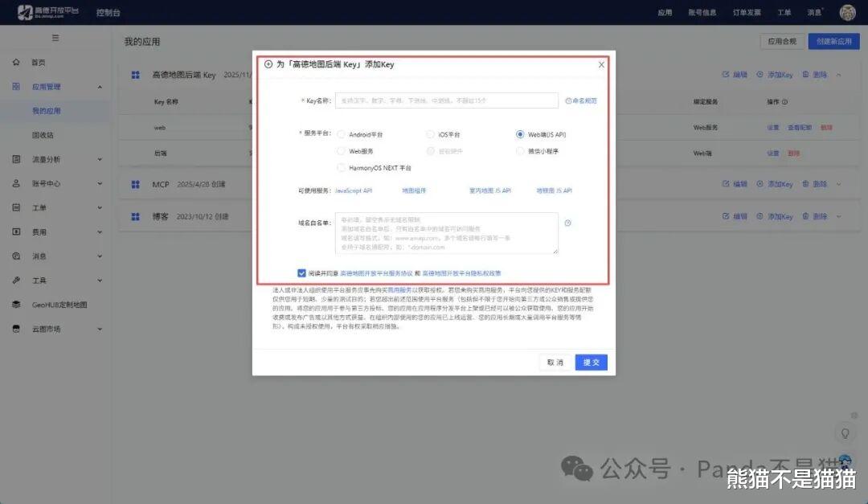
Task: Focus the 域名白名单 textarea
Action: (447, 233)
